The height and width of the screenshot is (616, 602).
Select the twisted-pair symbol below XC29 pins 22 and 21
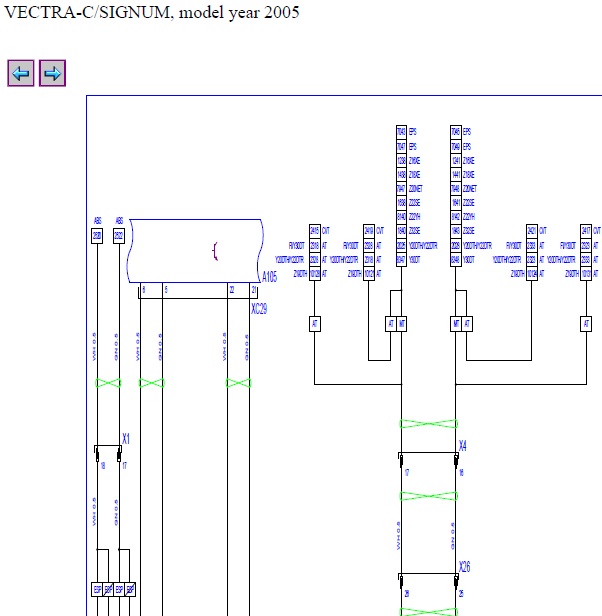click(239, 383)
